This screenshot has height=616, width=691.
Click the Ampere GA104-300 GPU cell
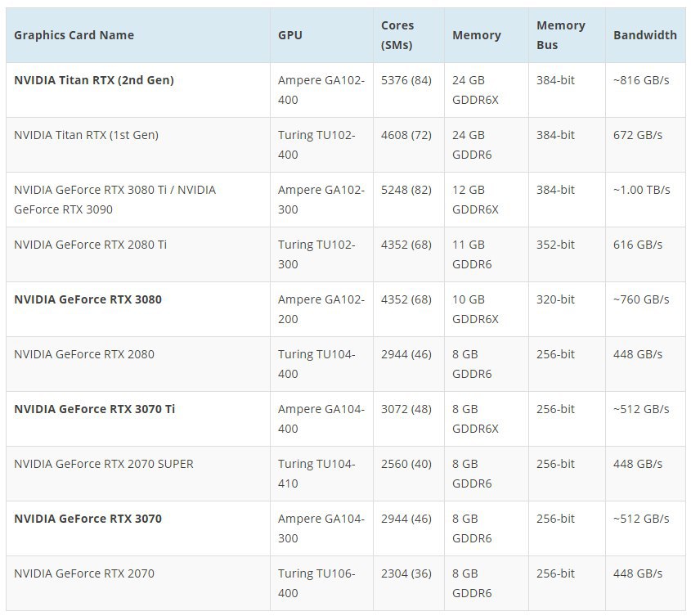coord(321,528)
